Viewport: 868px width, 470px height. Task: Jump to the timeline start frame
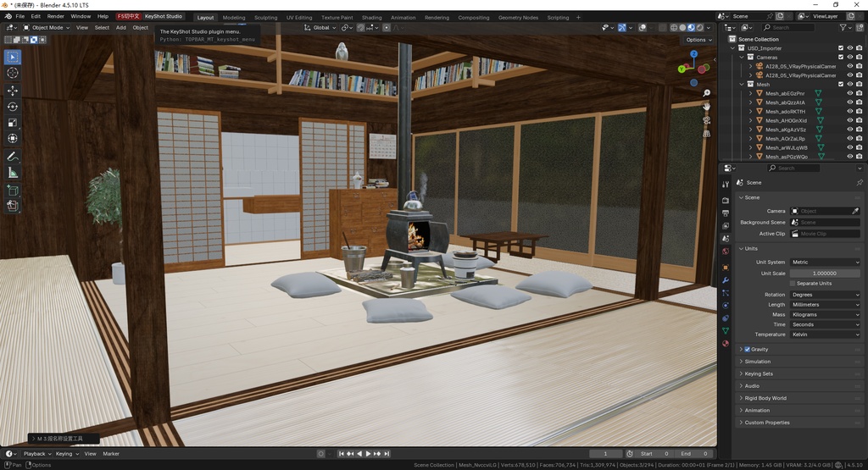tap(341, 454)
